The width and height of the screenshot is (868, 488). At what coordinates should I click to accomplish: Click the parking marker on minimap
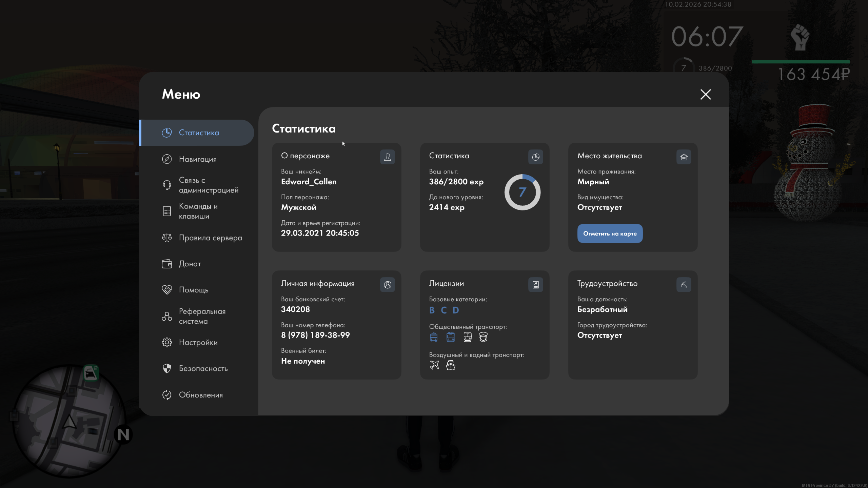[x=91, y=373]
